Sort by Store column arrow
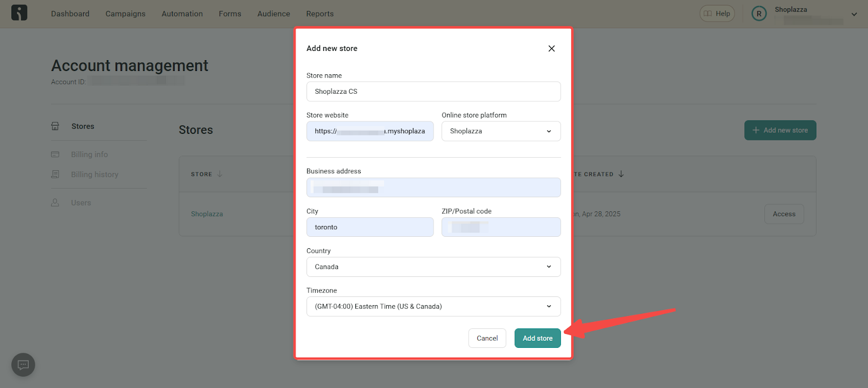This screenshot has width=868, height=388. coord(220,174)
